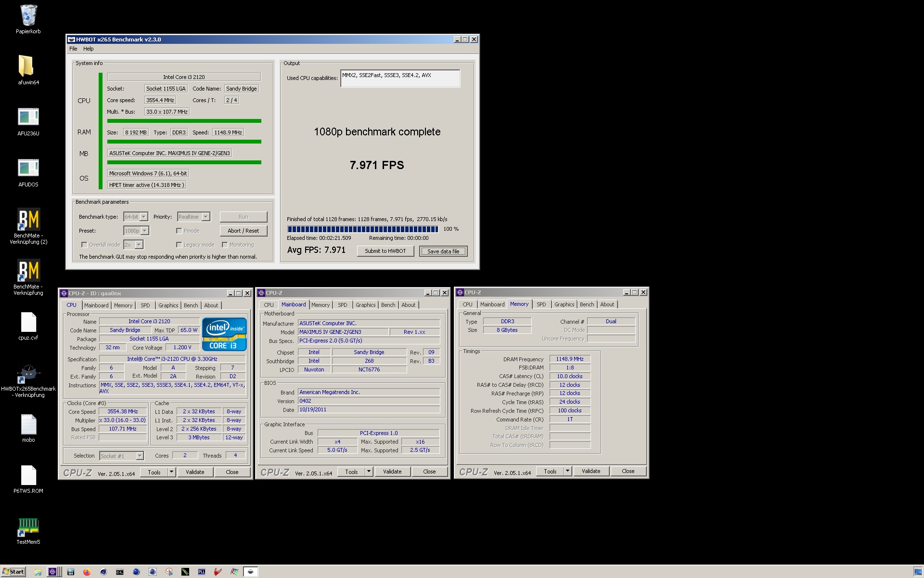Open the Help menu in HWBOT x265
The height and width of the screenshot is (578, 924).
(x=88, y=49)
